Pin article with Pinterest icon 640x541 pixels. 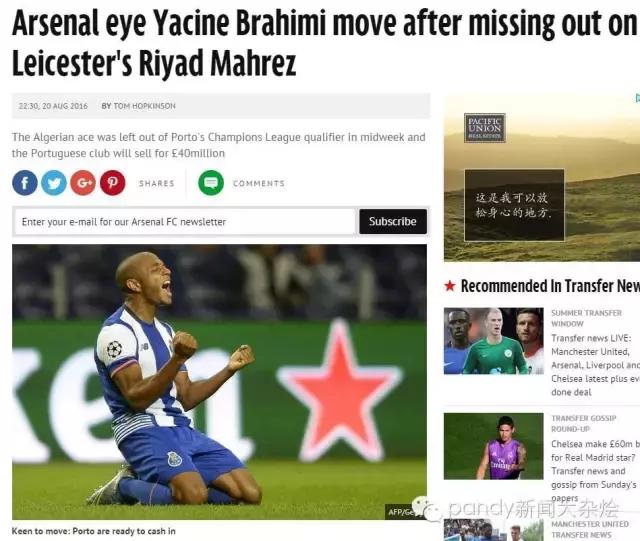tap(113, 183)
